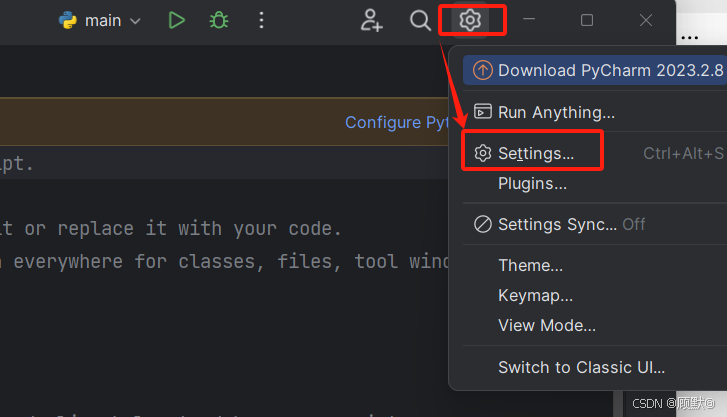Open the vertical three-dot More Actions menu
Image resolution: width=727 pixels, height=417 pixels.
(261, 20)
